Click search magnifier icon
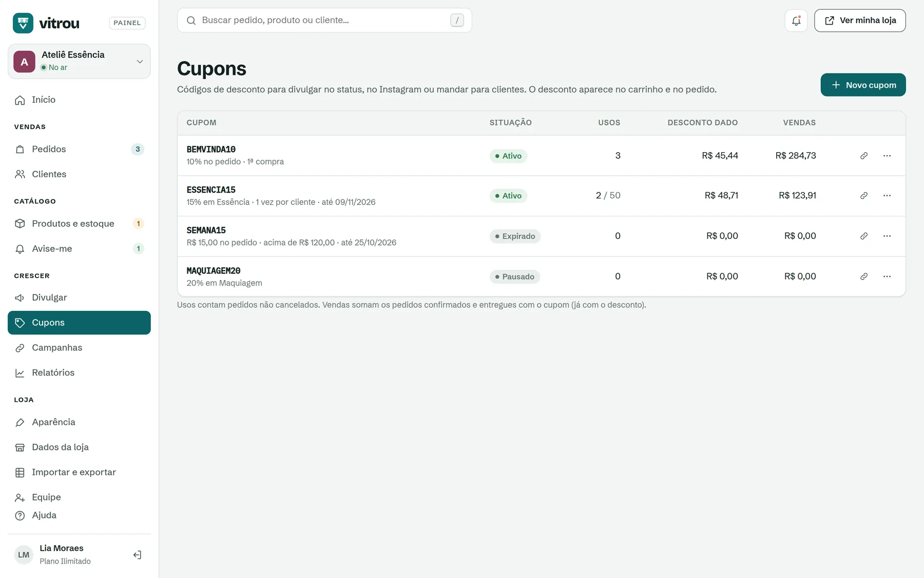This screenshot has width=924, height=578. (191, 21)
